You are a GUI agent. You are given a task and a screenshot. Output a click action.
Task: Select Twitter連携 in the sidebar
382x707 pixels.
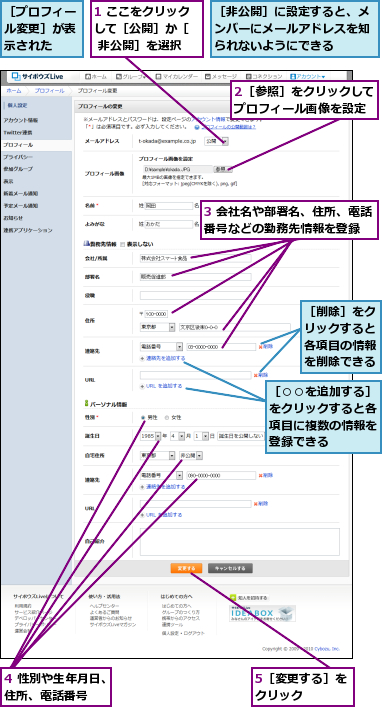(x=18, y=133)
